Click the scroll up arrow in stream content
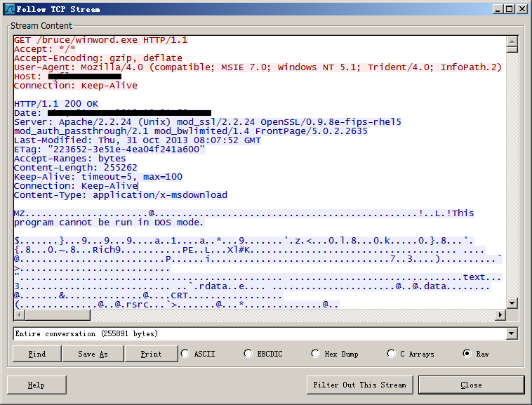This screenshot has width=532, height=405. (x=512, y=41)
